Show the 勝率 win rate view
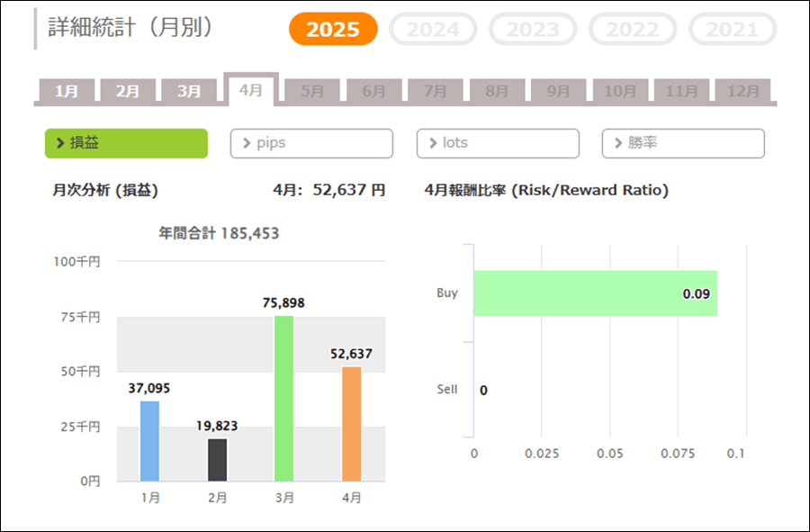 pyautogui.click(x=683, y=143)
